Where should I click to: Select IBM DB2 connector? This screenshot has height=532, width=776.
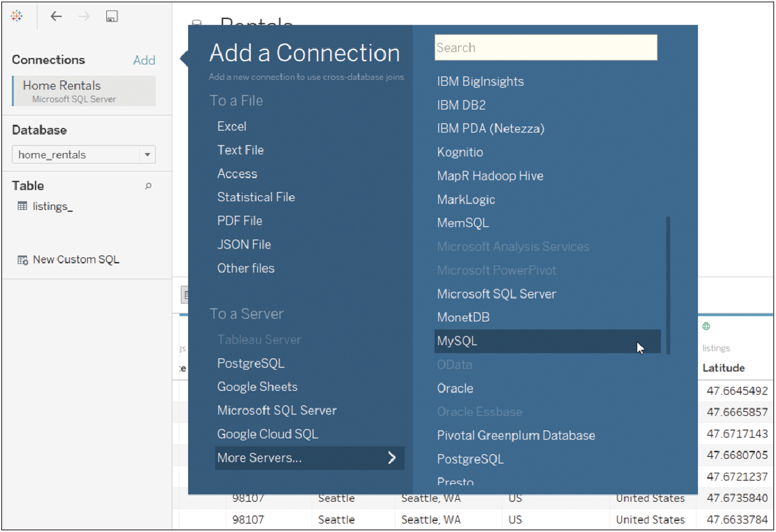(461, 105)
